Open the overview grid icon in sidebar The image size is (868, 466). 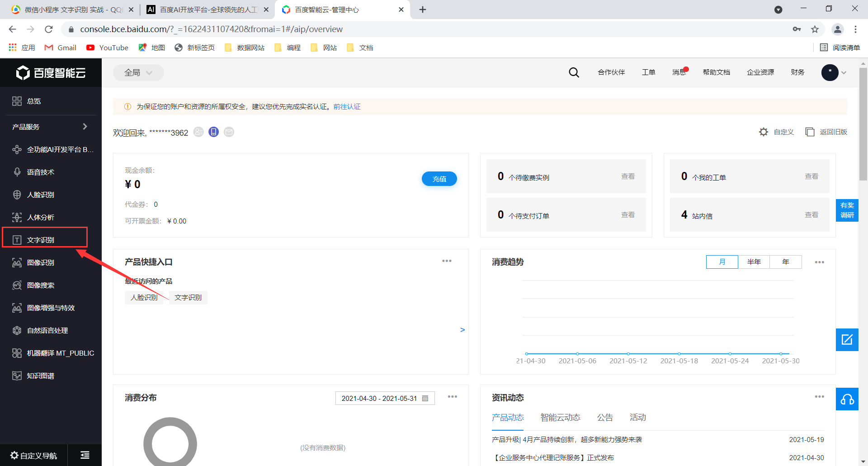point(17,101)
